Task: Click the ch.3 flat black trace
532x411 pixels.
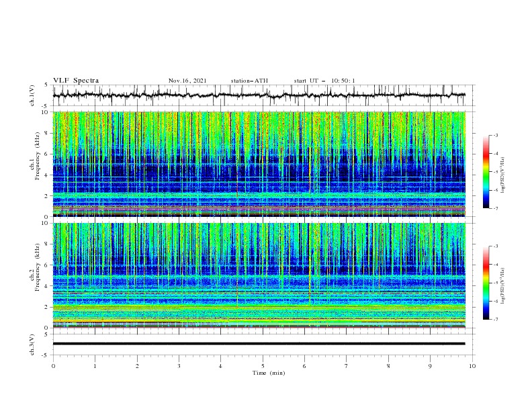Action: pyautogui.click(x=259, y=344)
